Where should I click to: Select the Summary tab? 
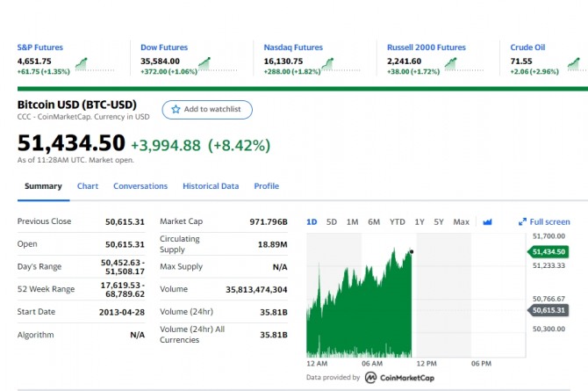pos(43,186)
